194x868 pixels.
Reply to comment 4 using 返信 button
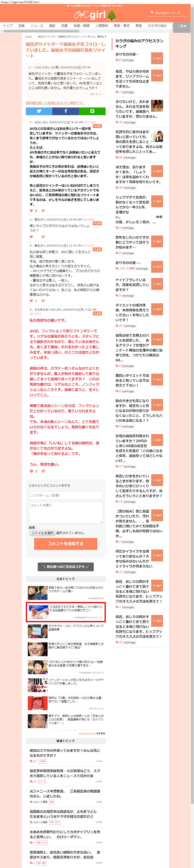click(x=97, y=249)
